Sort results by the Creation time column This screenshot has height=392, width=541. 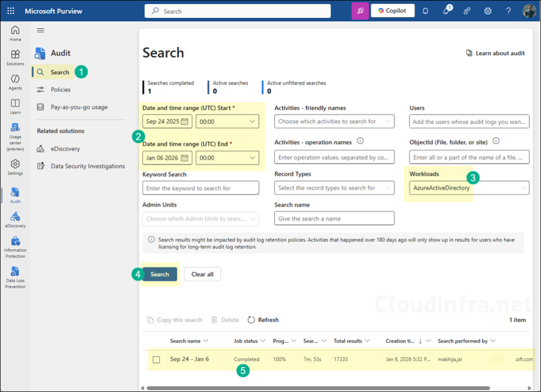pyautogui.click(x=403, y=341)
